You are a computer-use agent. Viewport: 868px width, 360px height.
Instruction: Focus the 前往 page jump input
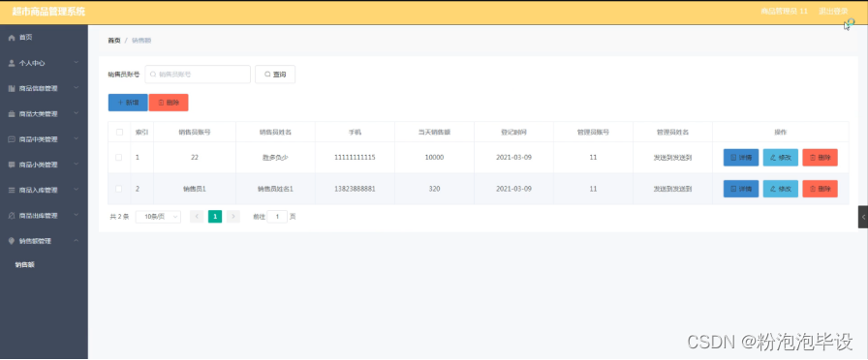(x=277, y=217)
